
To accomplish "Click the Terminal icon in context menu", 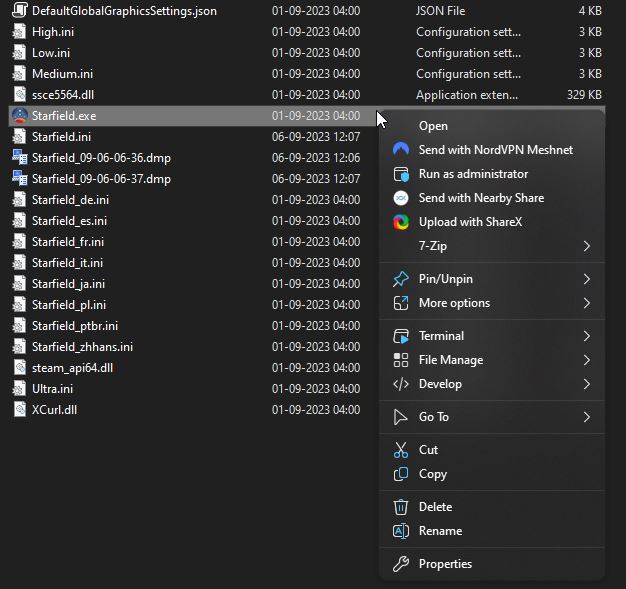I will [x=401, y=336].
